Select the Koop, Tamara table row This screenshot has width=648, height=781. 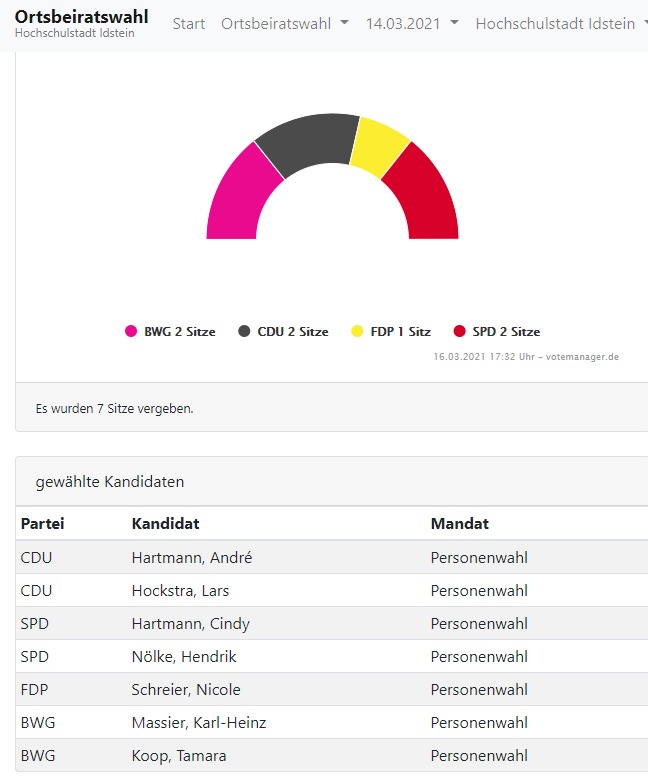coord(332,756)
